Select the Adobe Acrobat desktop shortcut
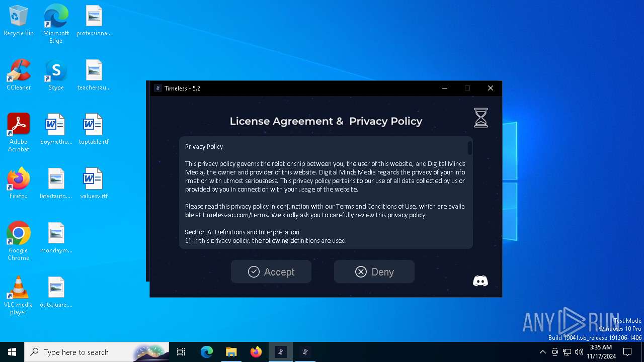The height and width of the screenshot is (362, 644). click(19, 133)
